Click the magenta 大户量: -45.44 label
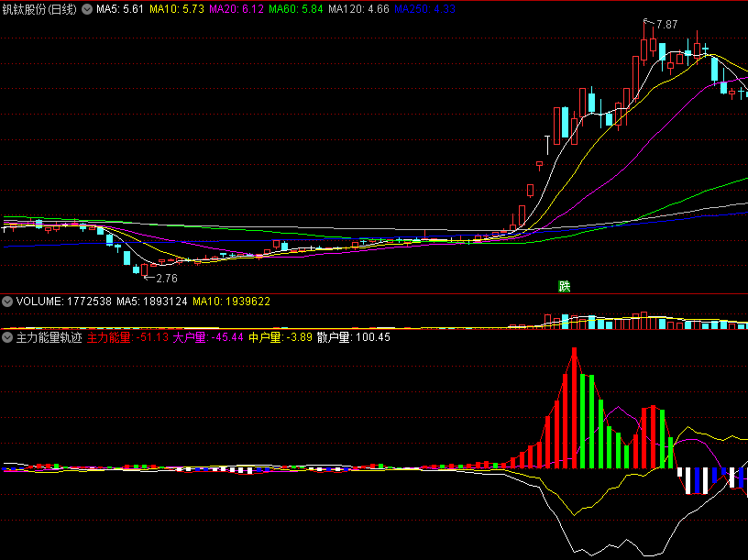Screen dimensions: 748x560 click(x=208, y=337)
